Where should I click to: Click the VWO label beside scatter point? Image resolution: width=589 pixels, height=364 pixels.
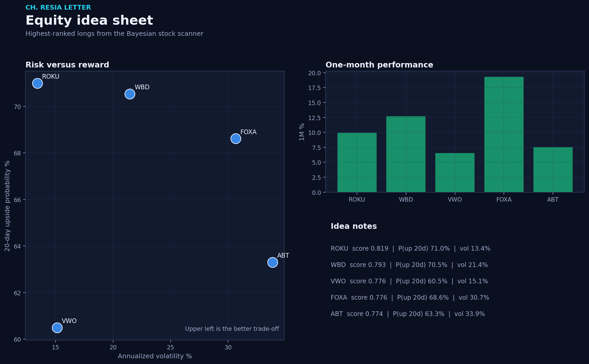[x=69, y=321]
